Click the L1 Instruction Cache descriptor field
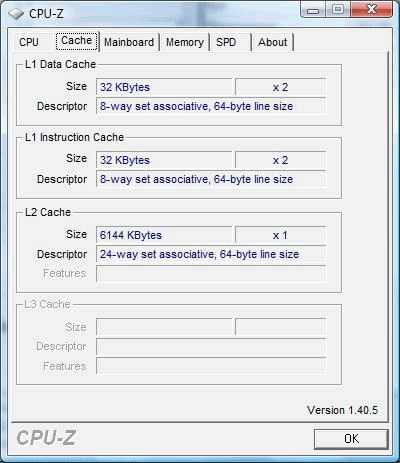Viewport: 400px width, 463px height. [211, 179]
